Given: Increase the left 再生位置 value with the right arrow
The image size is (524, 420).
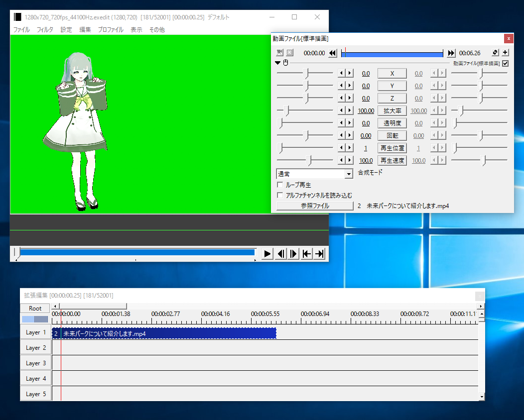Looking at the screenshot, I should point(350,148).
